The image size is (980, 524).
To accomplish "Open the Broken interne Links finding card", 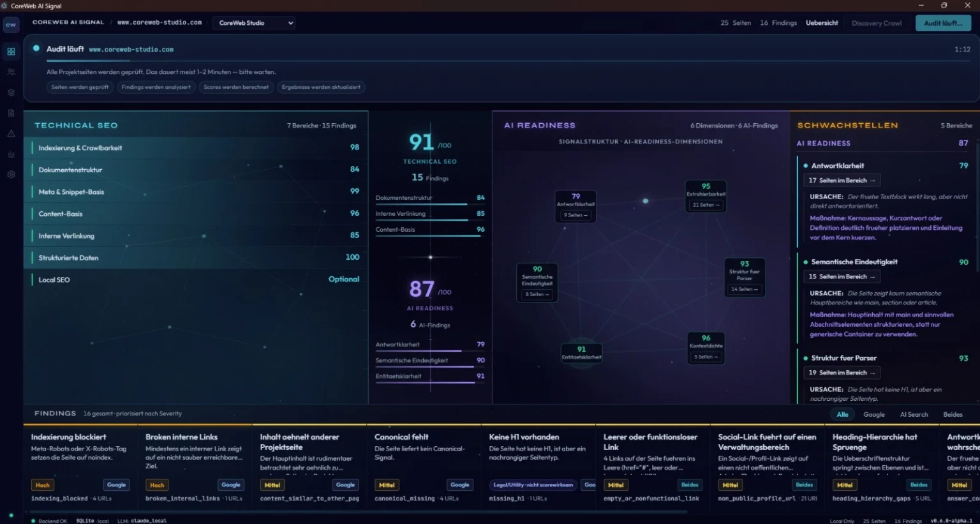I will [195, 467].
